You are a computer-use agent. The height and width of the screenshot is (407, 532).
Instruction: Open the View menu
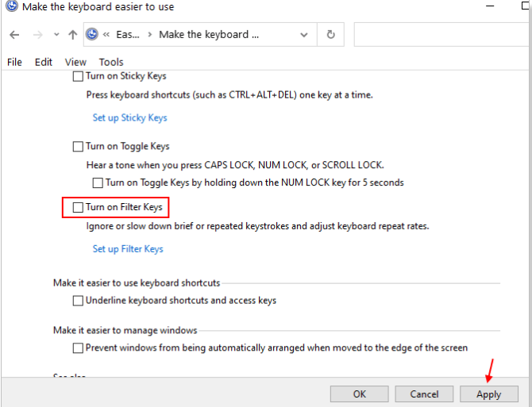pyautogui.click(x=75, y=63)
